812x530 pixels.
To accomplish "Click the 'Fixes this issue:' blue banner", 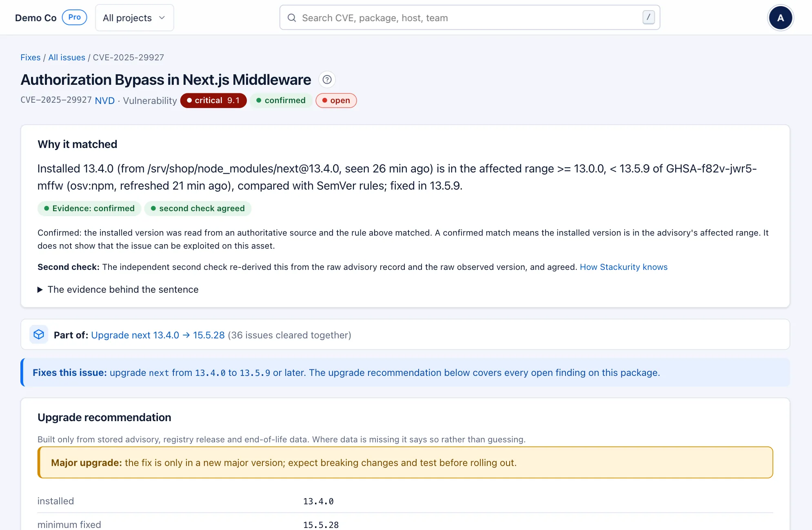I will 405,373.
